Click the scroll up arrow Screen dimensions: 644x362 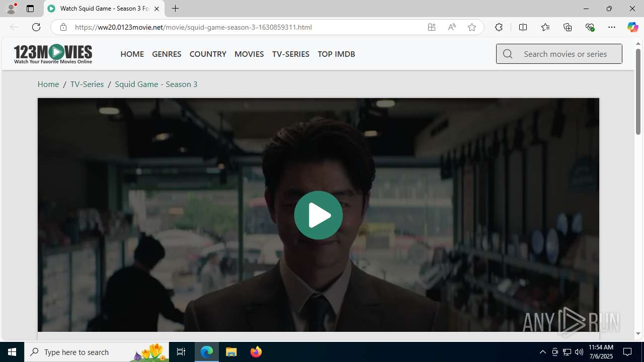click(638, 43)
